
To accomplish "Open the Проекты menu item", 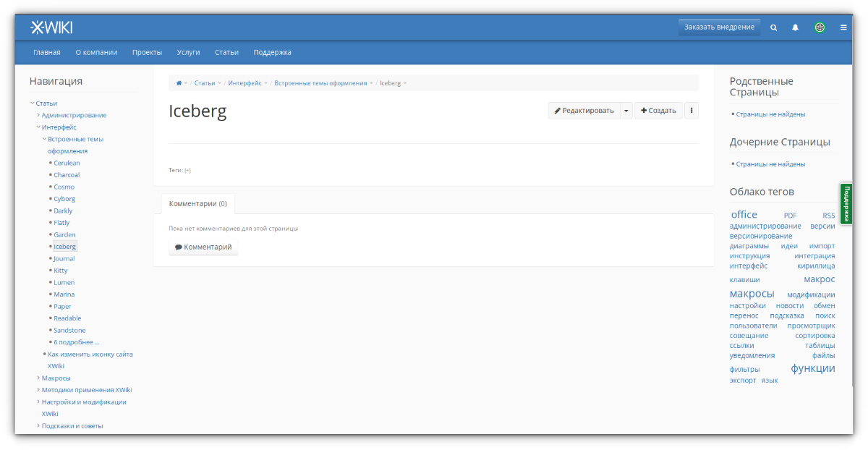I will click(x=147, y=52).
